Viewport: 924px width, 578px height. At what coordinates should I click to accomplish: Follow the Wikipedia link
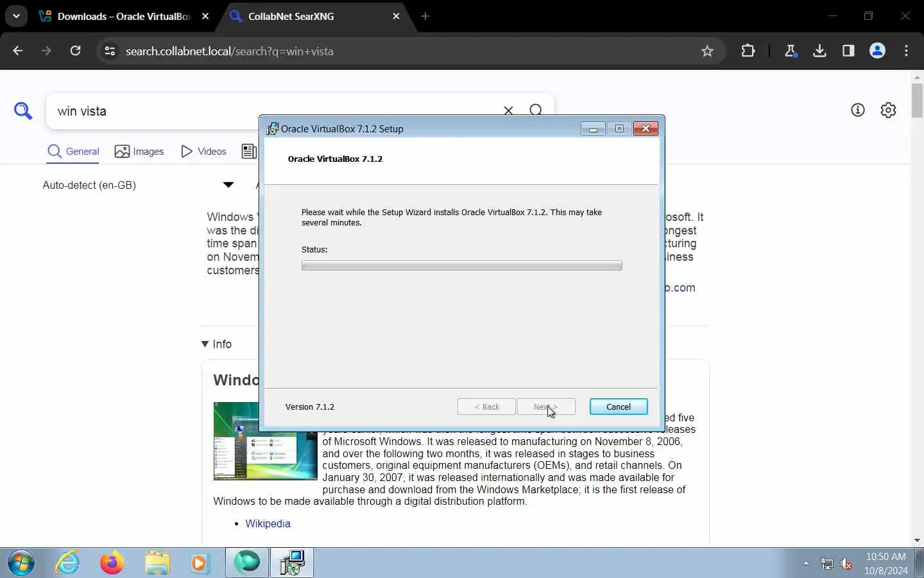point(268,523)
